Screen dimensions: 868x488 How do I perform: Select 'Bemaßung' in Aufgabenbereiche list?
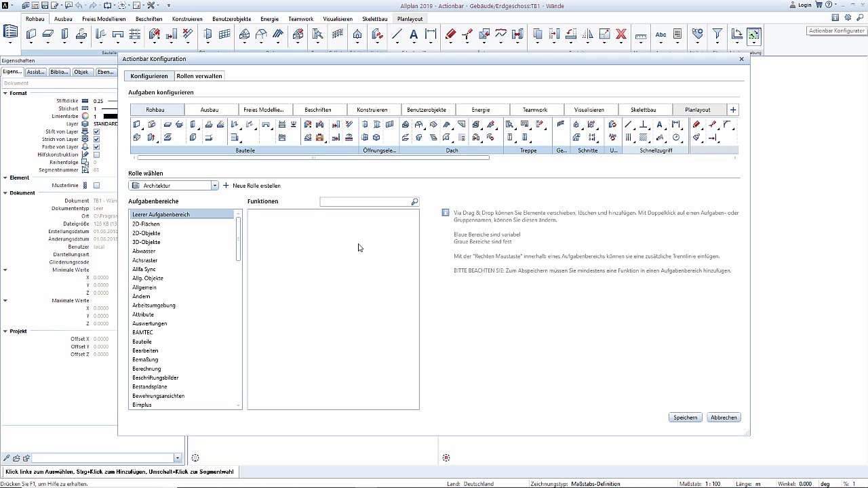145,359
